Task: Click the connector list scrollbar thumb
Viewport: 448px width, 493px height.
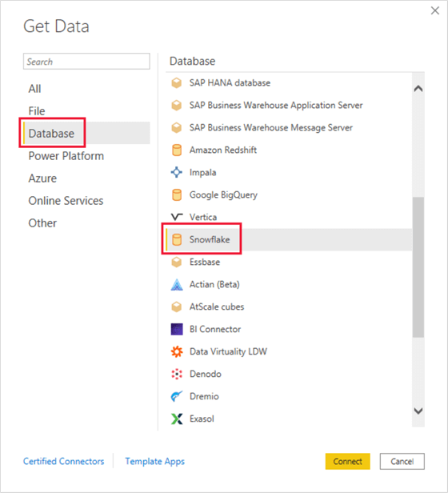Action: (x=418, y=267)
